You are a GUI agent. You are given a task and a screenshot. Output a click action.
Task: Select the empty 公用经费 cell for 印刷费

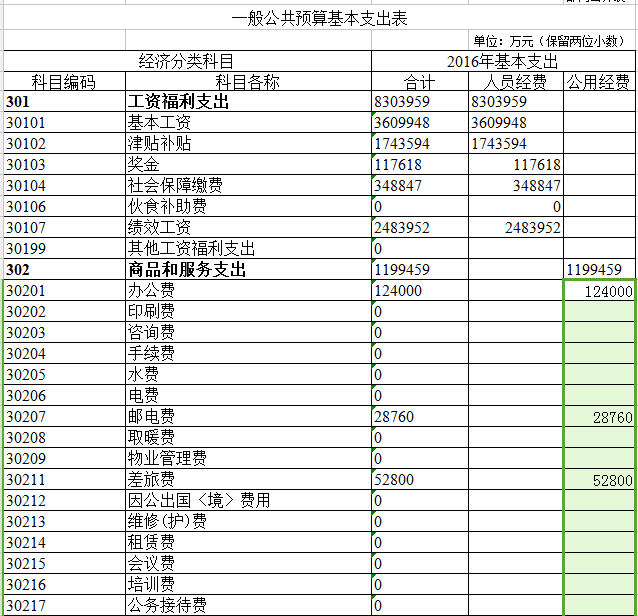[599, 311]
